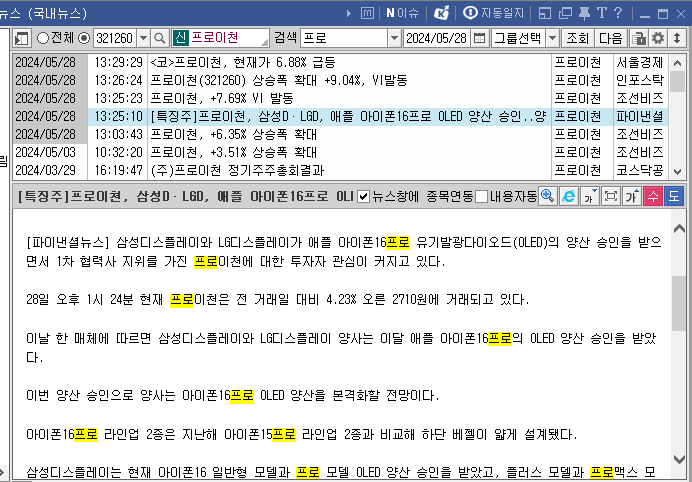This screenshot has height=482, width=692.
Task: Click the duplicate window icon
Action: click(x=565, y=14)
